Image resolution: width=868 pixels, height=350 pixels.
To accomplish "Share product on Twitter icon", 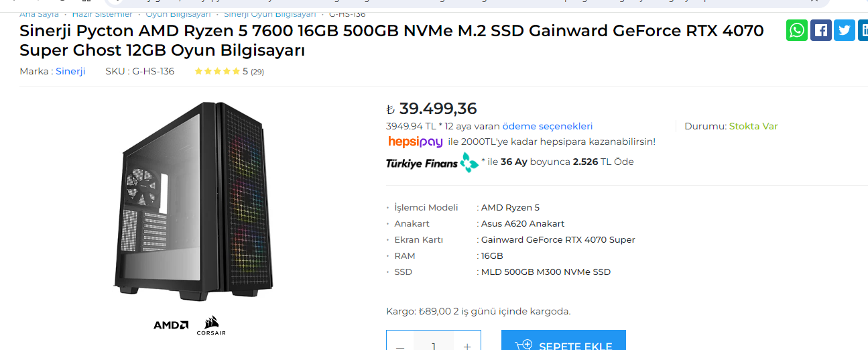I will (x=845, y=30).
